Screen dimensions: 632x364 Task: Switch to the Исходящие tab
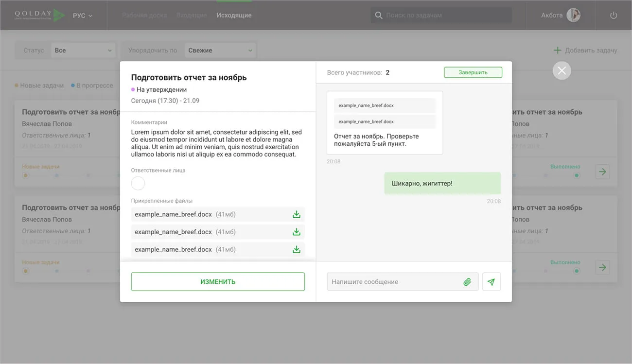pyautogui.click(x=234, y=16)
